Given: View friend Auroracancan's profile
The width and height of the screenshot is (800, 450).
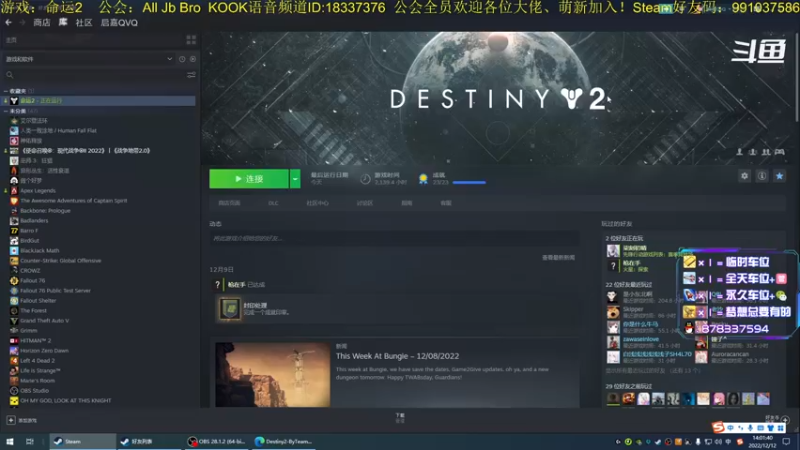Looking at the screenshot, I should (x=730, y=354).
